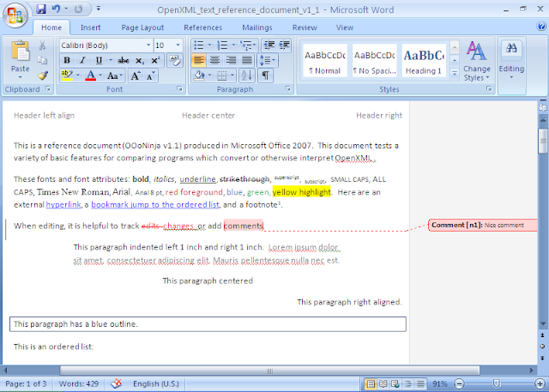Click the Office button logo

15,14
